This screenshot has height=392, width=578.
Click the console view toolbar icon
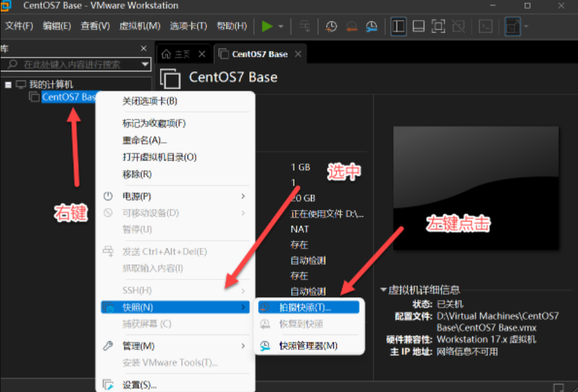(485, 26)
